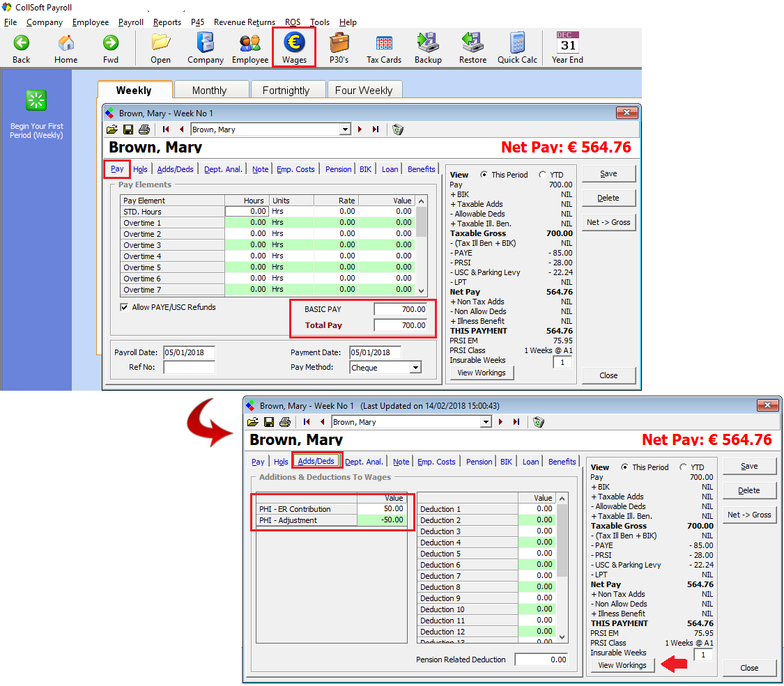The width and height of the screenshot is (784, 686).
Task: Click the Backup toolbar icon
Action: click(x=428, y=42)
